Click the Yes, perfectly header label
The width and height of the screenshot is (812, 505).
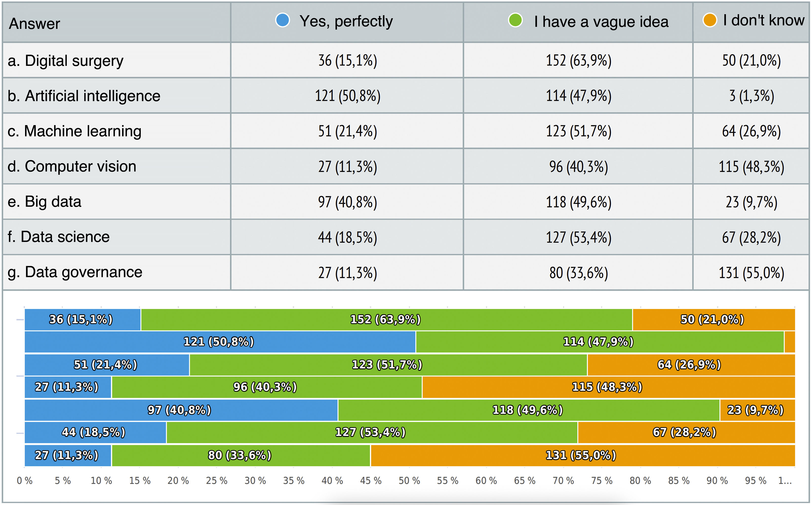(346, 21)
